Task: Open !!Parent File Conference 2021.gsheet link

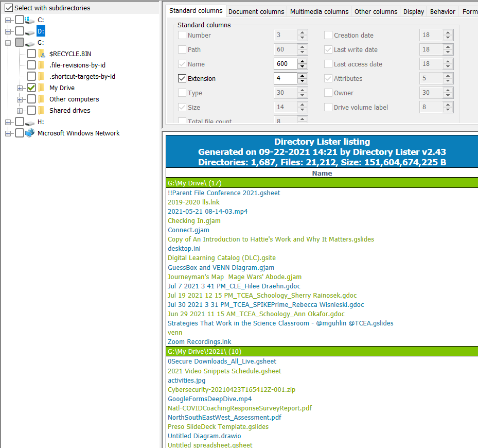Action: coord(224,193)
